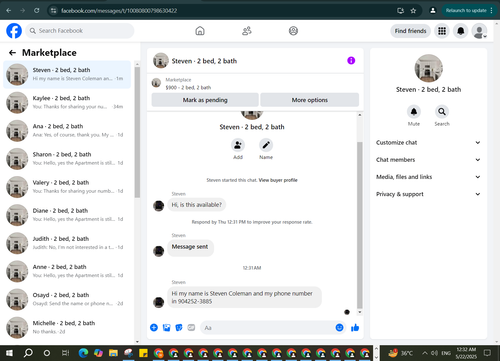Expand Customize chat section
The image size is (500, 361).
[428, 142]
